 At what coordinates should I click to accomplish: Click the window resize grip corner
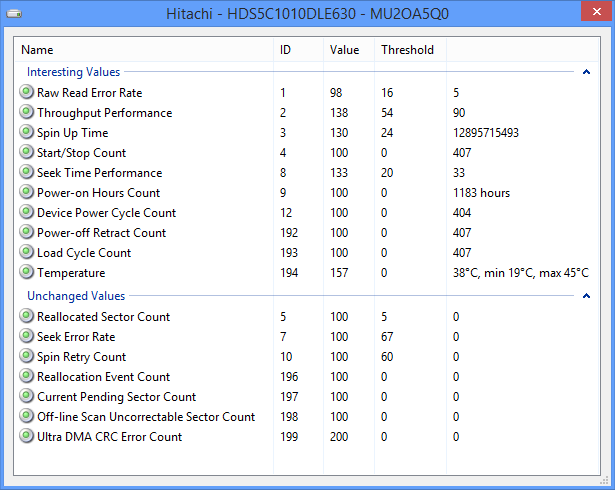604,481
